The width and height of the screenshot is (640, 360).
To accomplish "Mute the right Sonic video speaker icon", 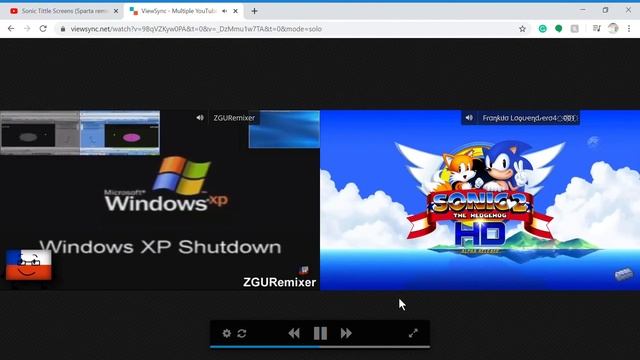I will pos(469,118).
